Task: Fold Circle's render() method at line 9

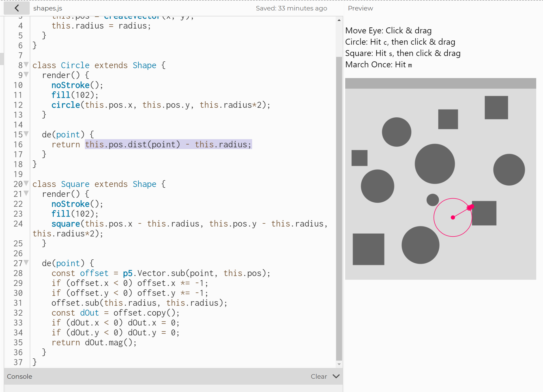Action: (x=26, y=75)
